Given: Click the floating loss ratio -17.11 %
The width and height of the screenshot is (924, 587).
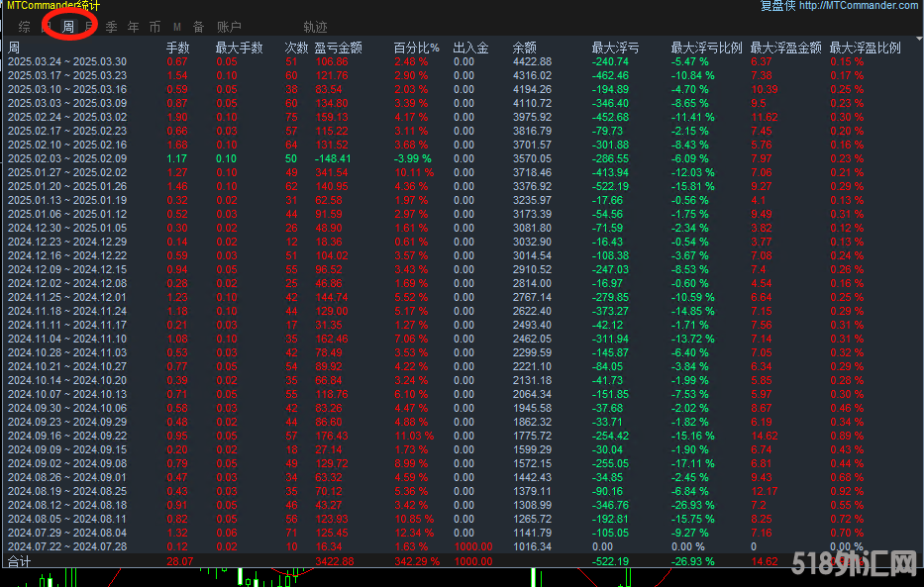Looking at the screenshot, I should click(692, 463).
